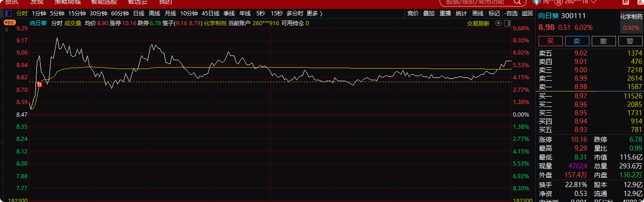The width and height of the screenshot is (644, 202).
Task: Click stock code 300111 in quote panel
Action: pos(573,15)
